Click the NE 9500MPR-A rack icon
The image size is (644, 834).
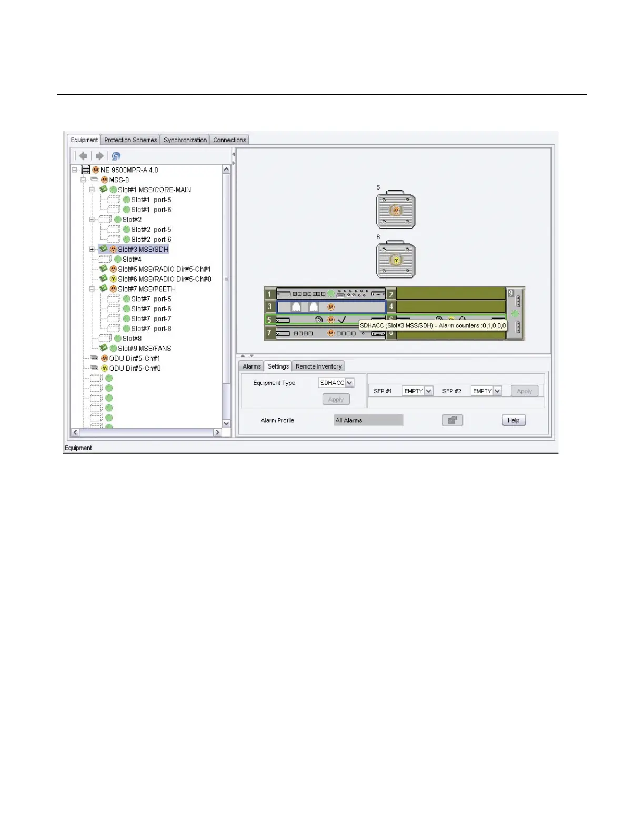click(x=86, y=170)
